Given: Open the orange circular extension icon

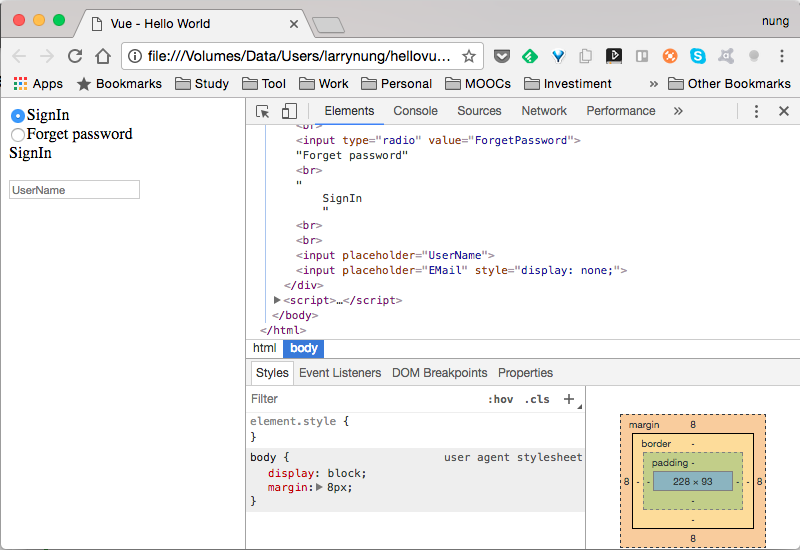Looking at the screenshot, I should point(670,56).
